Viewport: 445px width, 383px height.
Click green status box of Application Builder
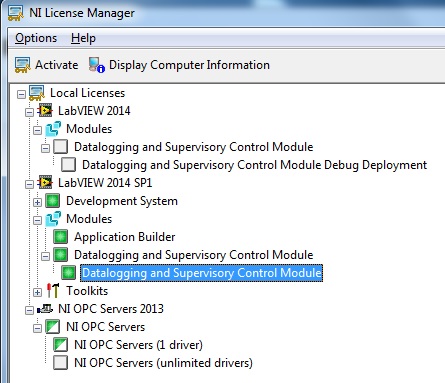coord(61,237)
